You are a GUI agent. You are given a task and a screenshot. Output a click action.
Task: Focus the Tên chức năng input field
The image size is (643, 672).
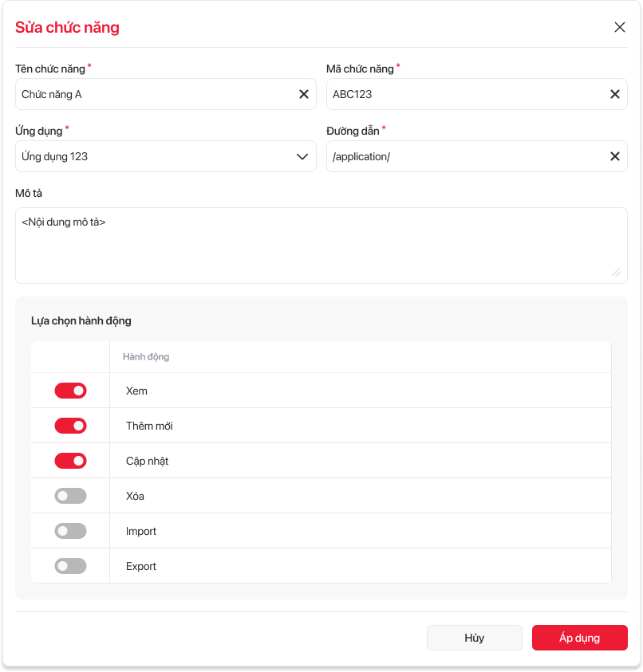(x=152, y=94)
